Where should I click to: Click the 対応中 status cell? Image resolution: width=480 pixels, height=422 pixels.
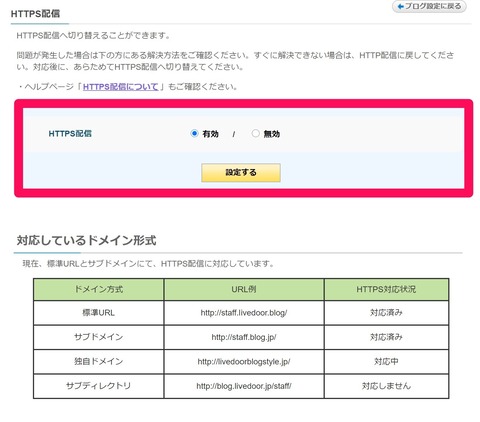386,361
